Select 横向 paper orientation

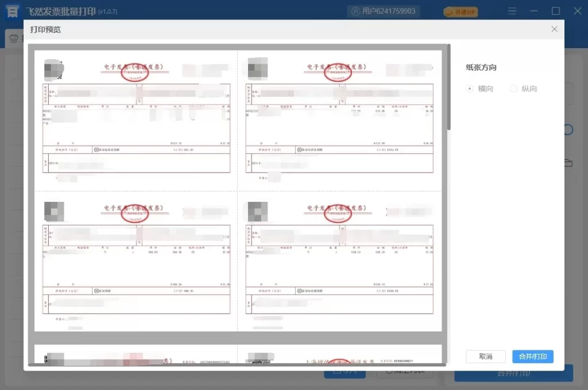coord(470,89)
